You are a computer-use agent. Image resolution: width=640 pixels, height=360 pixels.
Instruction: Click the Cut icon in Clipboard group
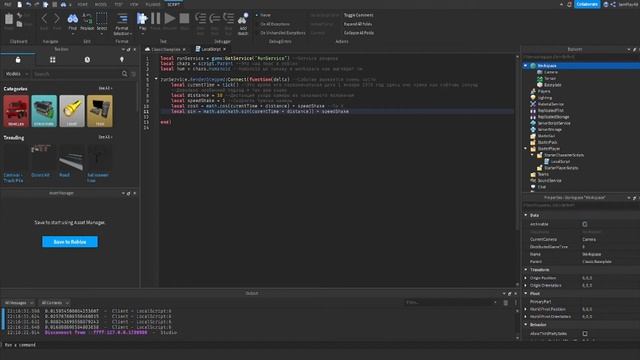click(x=19, y=16)
